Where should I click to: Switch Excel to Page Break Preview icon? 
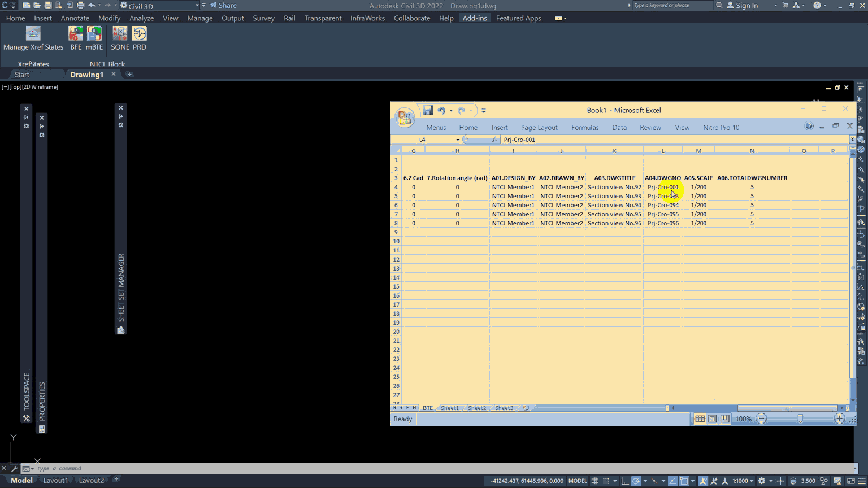coord(724,419)
